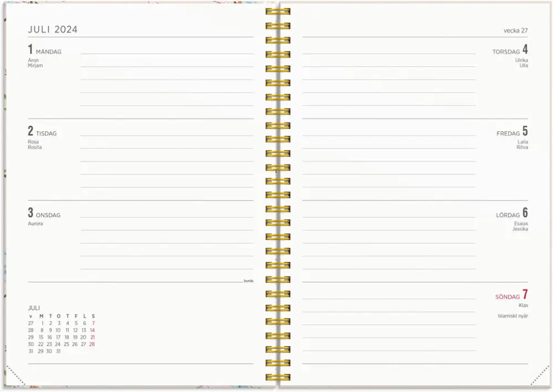
Task: Click name 'Rosa' under Tuesday
Action: point(33,142)
